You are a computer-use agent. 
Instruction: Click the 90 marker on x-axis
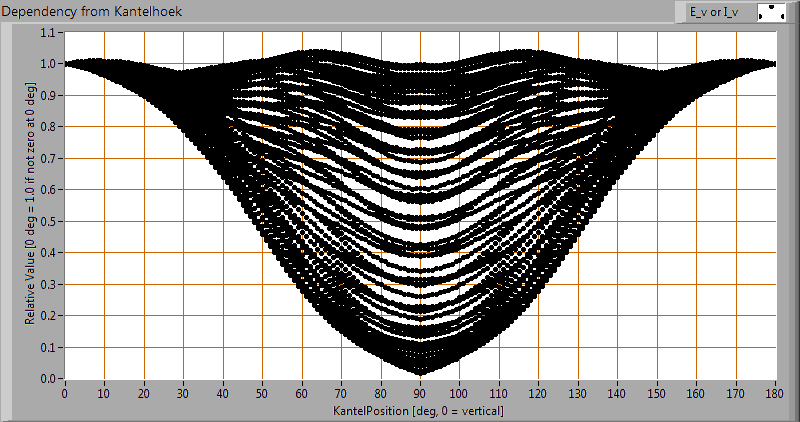[420, 395]
